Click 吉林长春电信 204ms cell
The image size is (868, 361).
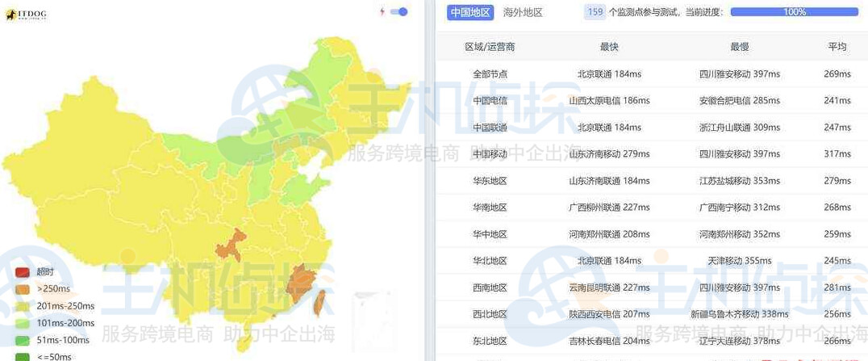pos(609,341)
